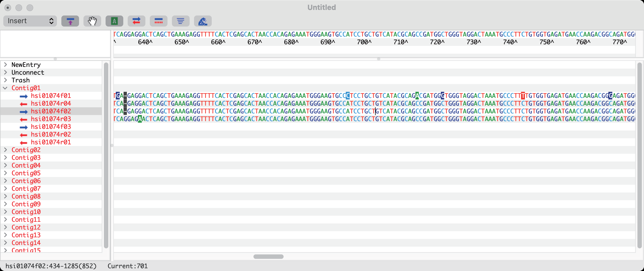Click the red highlighted T mismatch base

[x=523, y=96]
